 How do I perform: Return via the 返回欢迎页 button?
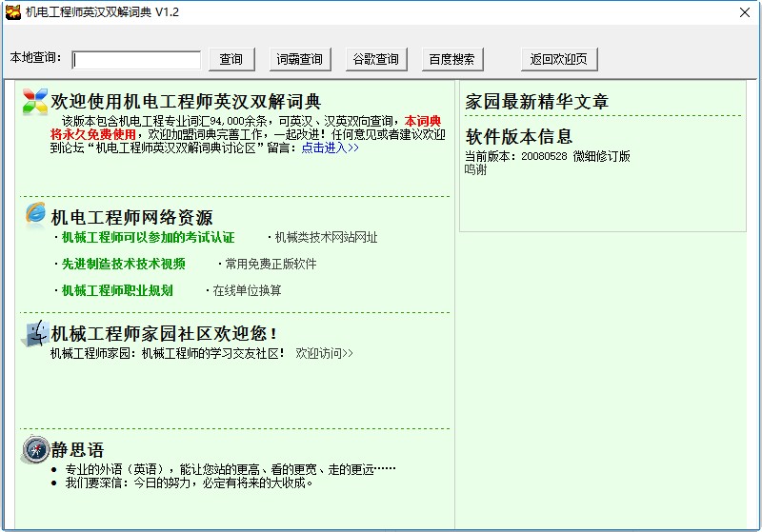559,59
